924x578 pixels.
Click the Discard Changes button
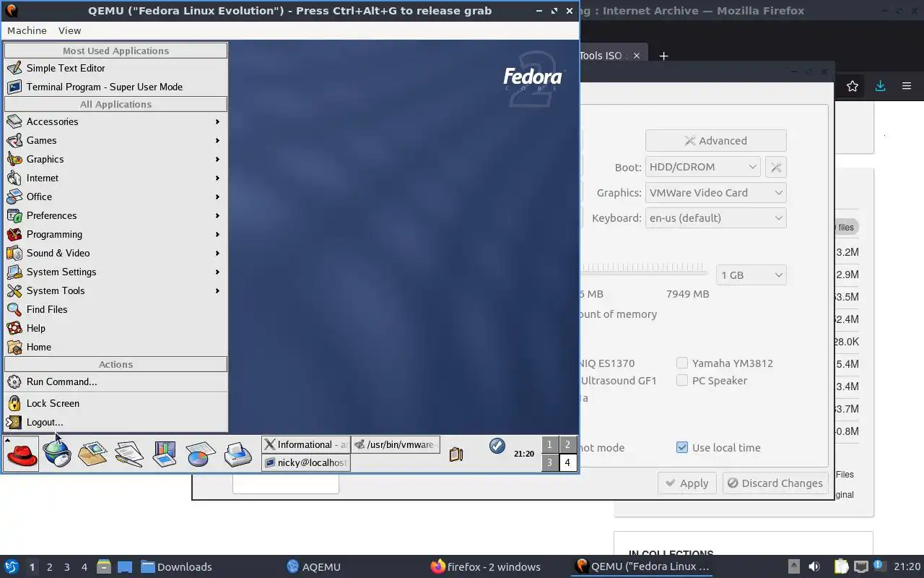(x=775, y=483)
